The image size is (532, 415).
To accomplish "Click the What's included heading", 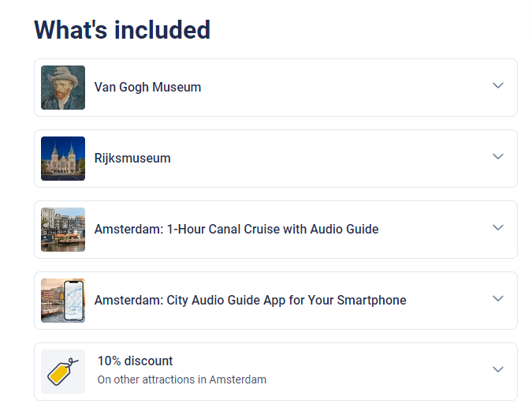I will click(x=122, y=30).
